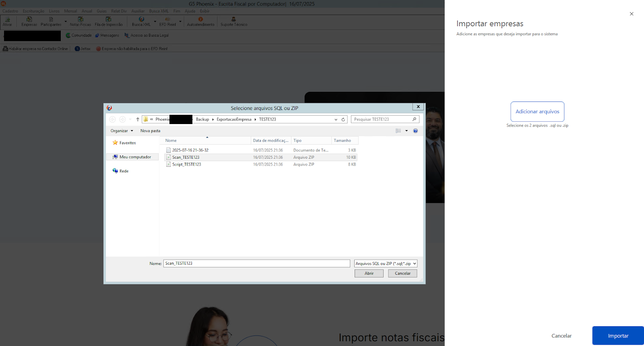Viewport: 644px width, 346px height.
Task: Click Cancelar in the file dialog
Action: point(402,273)
